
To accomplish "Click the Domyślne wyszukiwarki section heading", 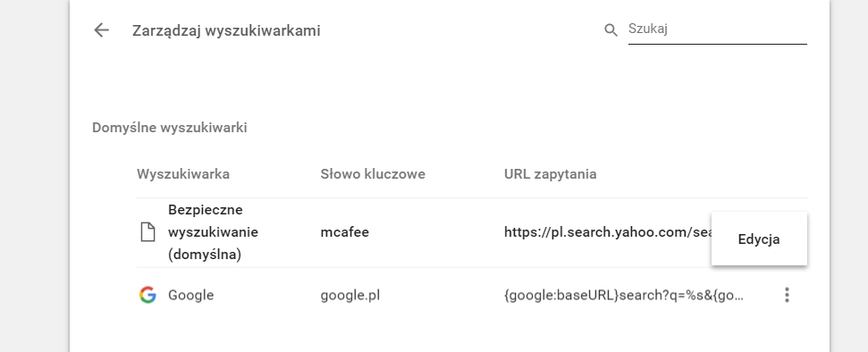I will click(x=169, y=127).
